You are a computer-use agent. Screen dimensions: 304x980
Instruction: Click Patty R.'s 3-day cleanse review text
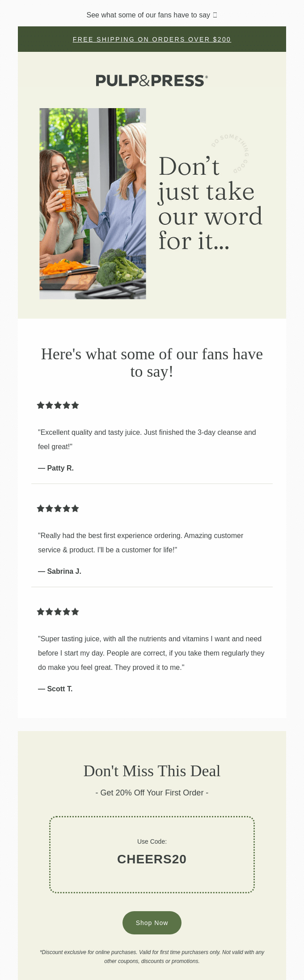[x=147, y=439]
